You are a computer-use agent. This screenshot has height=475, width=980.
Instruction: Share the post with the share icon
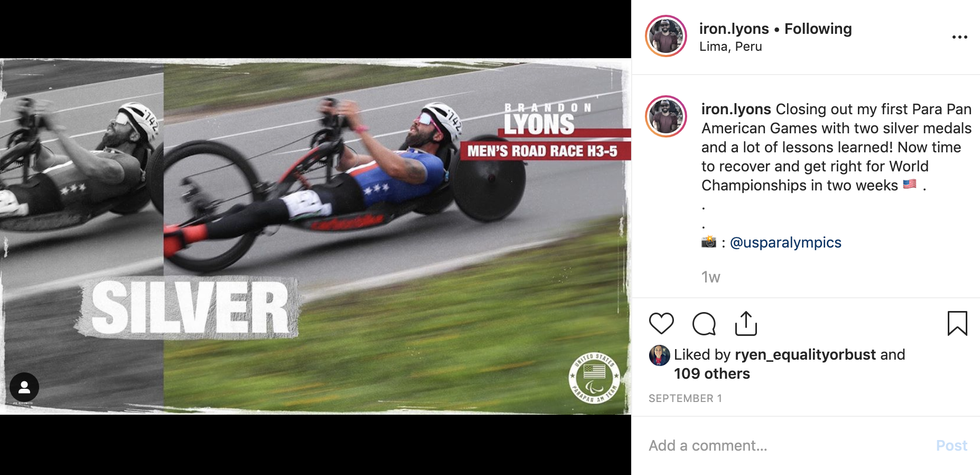746,324
